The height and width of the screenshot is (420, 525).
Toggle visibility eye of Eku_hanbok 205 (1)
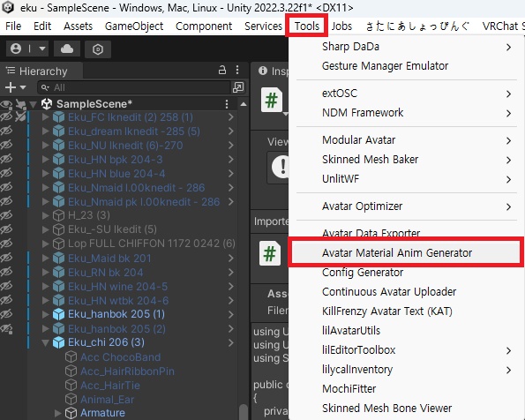[6, 314]
